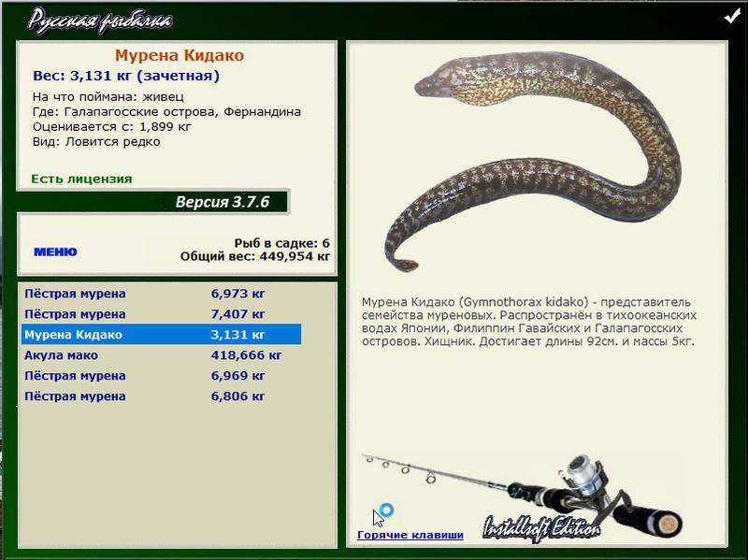Click the Версия 3.7.6 label
748x560 pixels.
tap(223, 202)
